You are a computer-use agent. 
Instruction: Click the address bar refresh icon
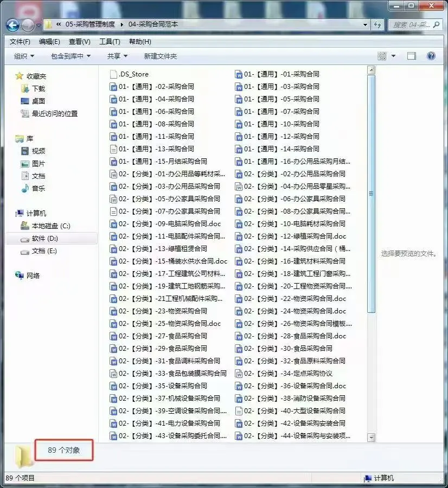tap(377, 24)
